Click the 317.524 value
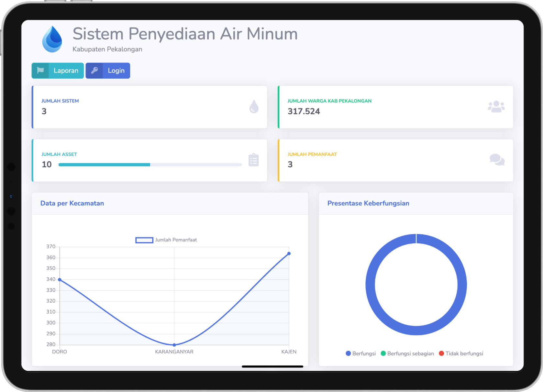Viewport: 543px width, 392px height. tap(304, 111)
